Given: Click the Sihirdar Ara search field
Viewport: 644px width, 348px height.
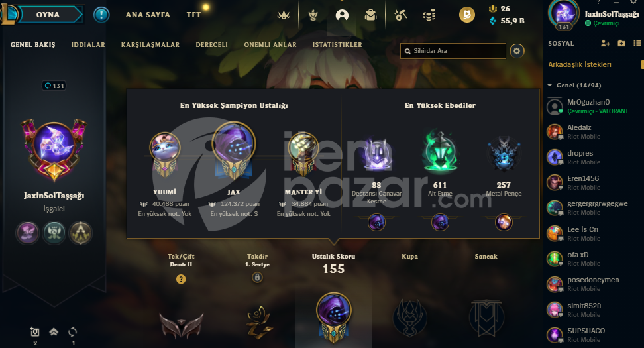Looking at the screenshot, I should (453, 51).
